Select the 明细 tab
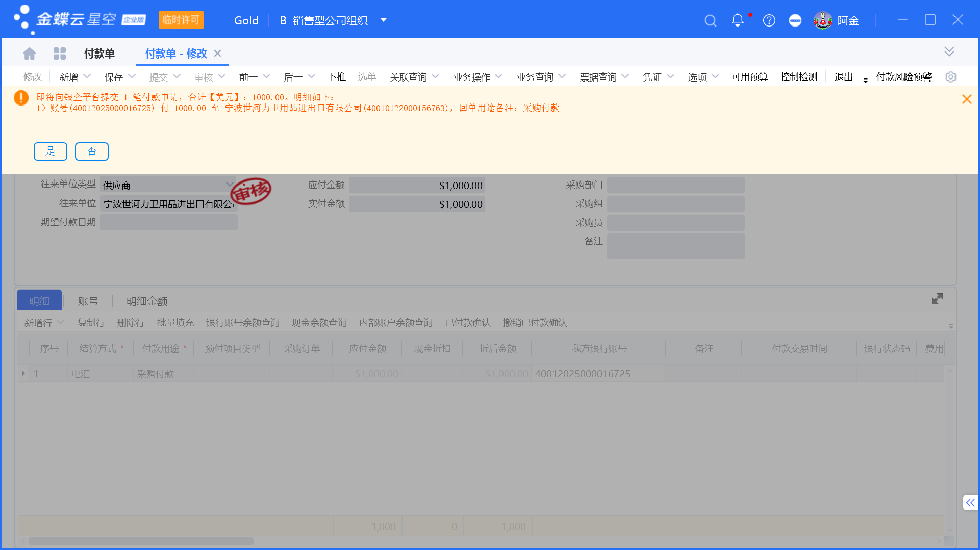The width and height of the screenshot is (980, 550). (x=39, y=301)
